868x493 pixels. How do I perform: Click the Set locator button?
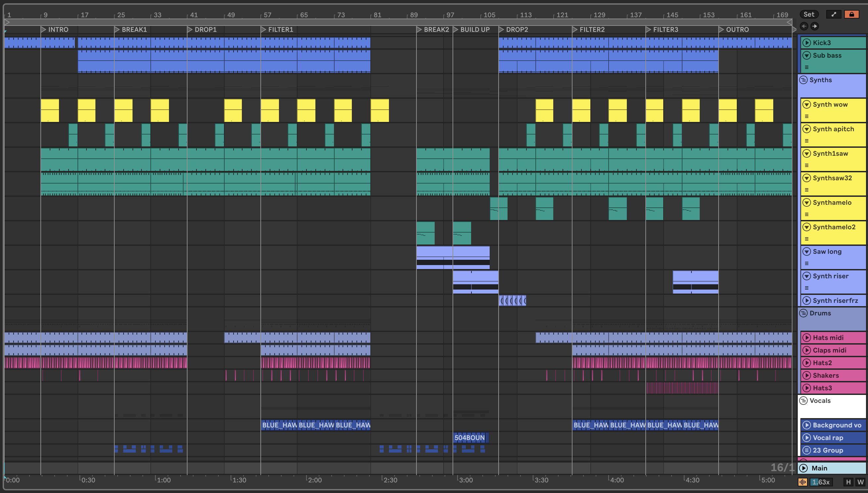(x=809, y=14)
